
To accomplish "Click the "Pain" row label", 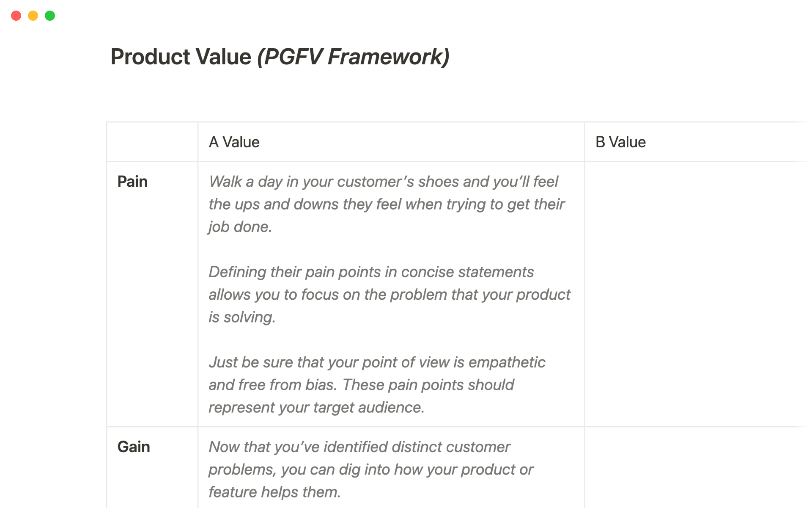I will click(132, 182).
